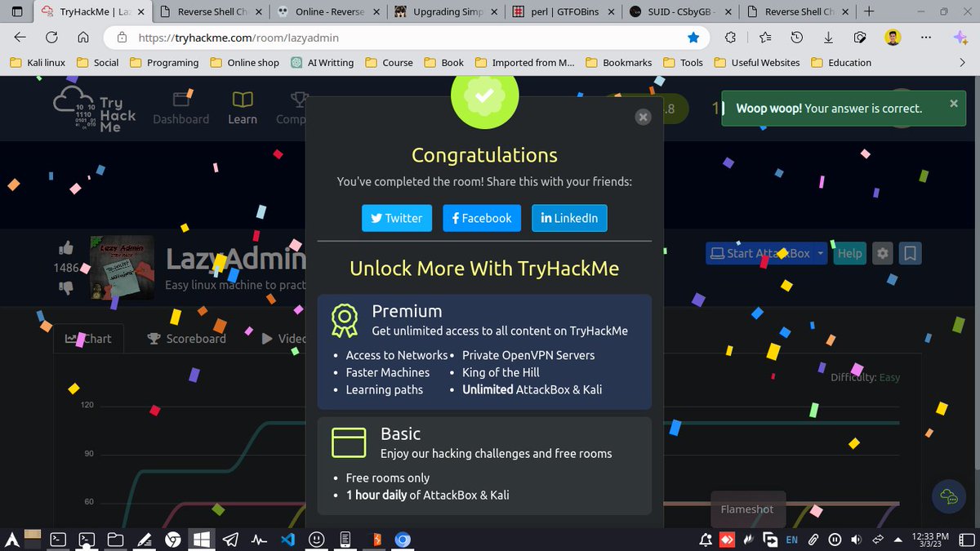Open Edge settings and more menu

[x=925, y=38]
